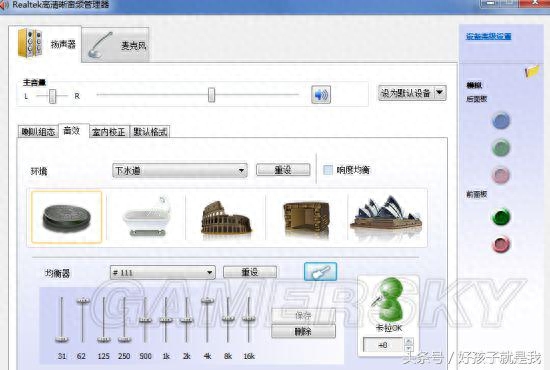Click the Environment Reset (重设) button
Screen dimensions: 550x370
click(283, 170)
